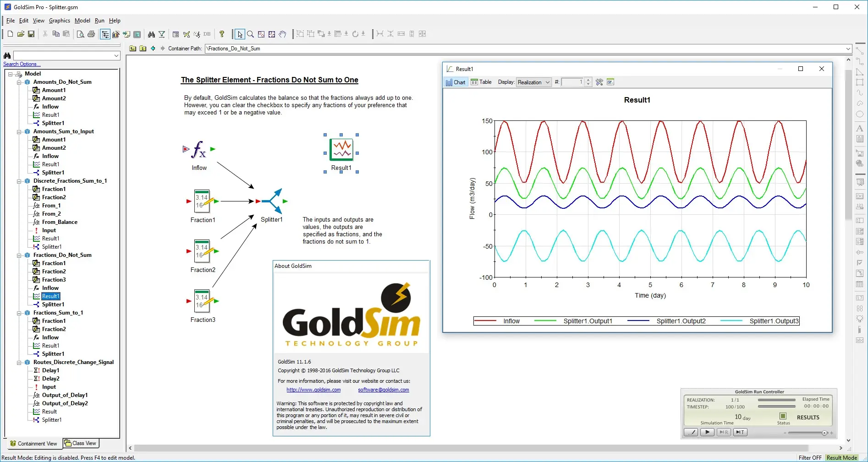Click the software@goldsim.com email link
This screenshot has width=868, height=462.
(x=384, y=390)
